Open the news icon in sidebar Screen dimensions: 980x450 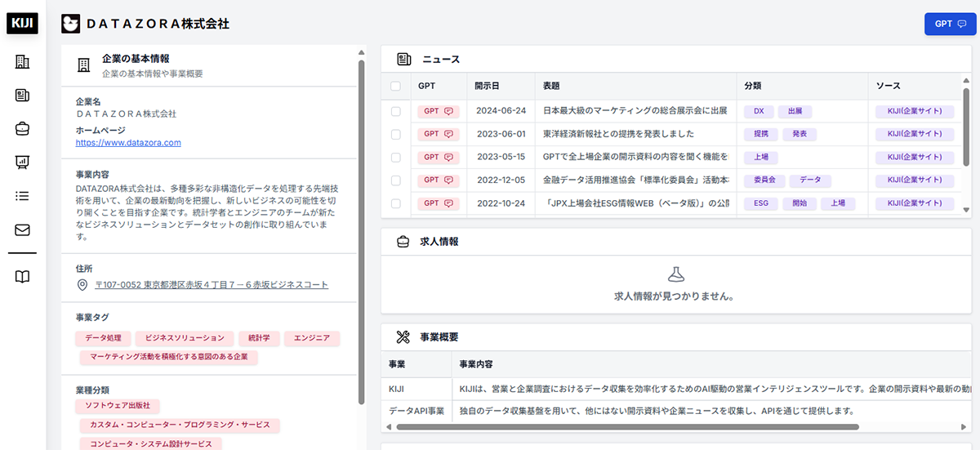tap(23, 96)
